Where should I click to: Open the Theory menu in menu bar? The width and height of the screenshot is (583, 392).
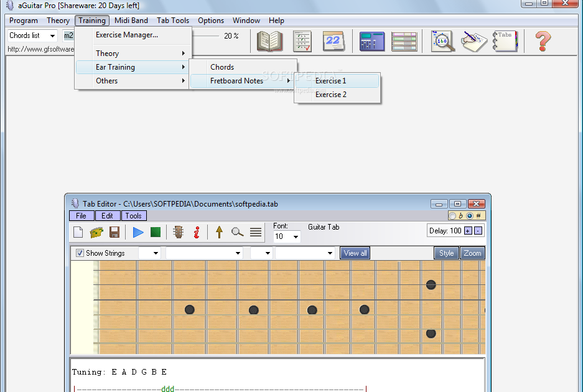(x=58, y=21)
